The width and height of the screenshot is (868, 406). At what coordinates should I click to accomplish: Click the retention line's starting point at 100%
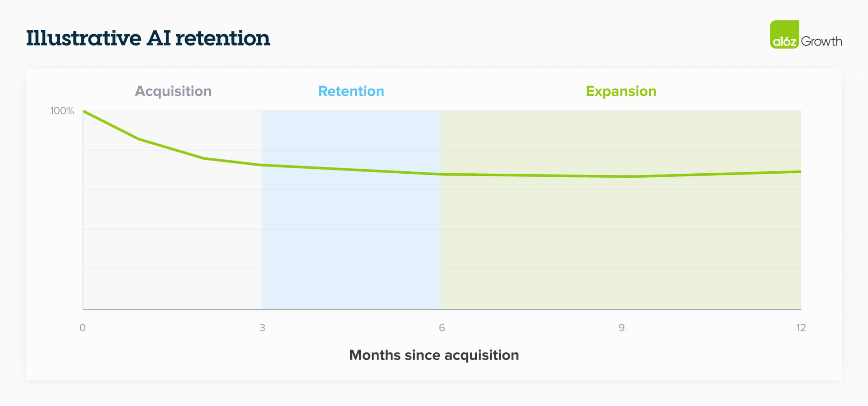(84, 112)
